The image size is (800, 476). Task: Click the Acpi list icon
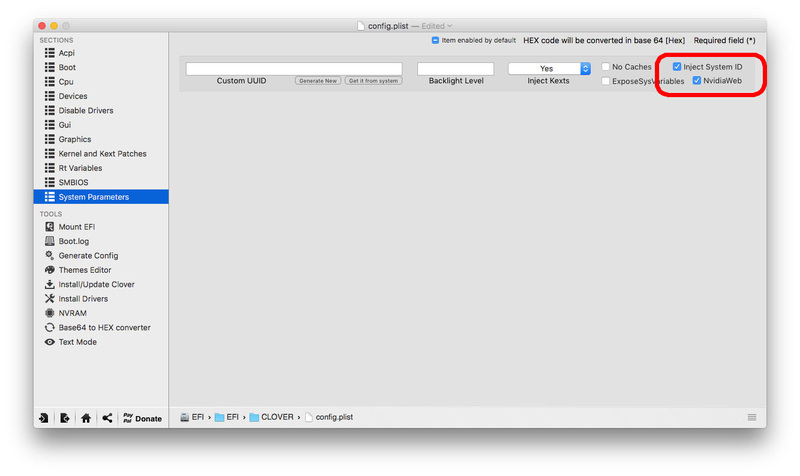click(49, 53)
